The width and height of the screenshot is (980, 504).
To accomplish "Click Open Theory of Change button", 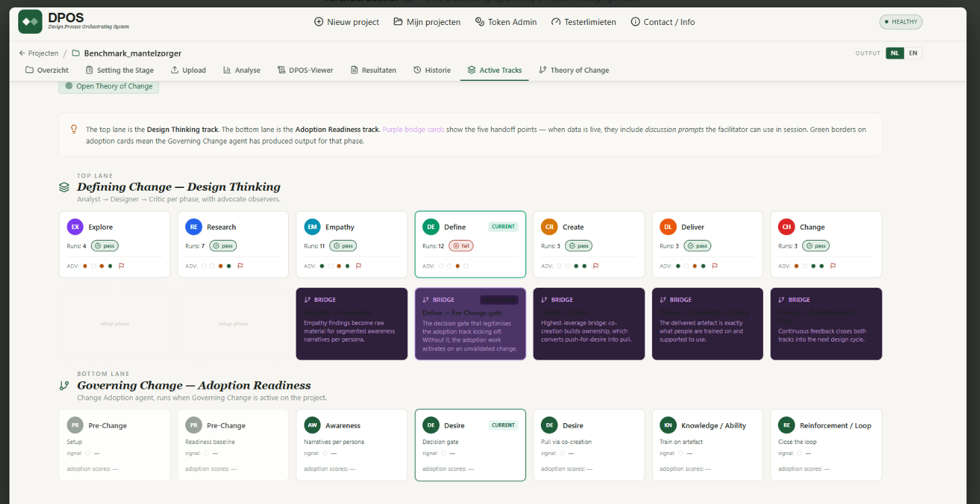I will coord(108,86).
